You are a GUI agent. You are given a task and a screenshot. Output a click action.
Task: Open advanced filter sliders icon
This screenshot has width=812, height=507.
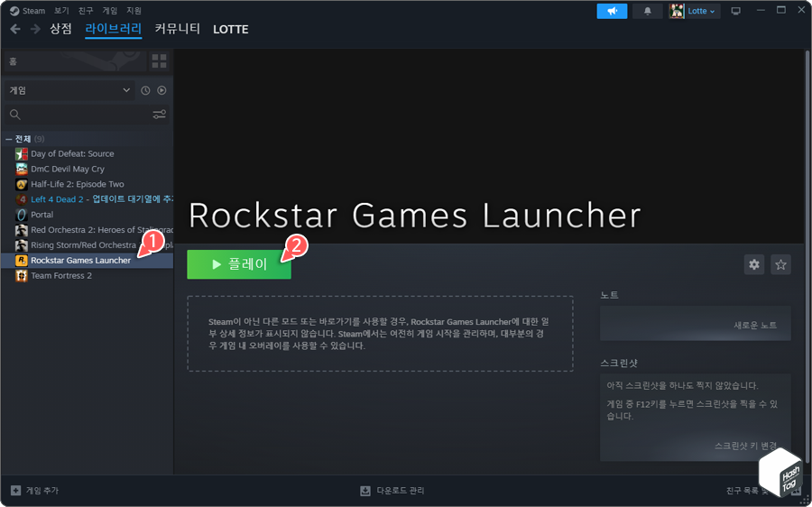pos(160,115)
